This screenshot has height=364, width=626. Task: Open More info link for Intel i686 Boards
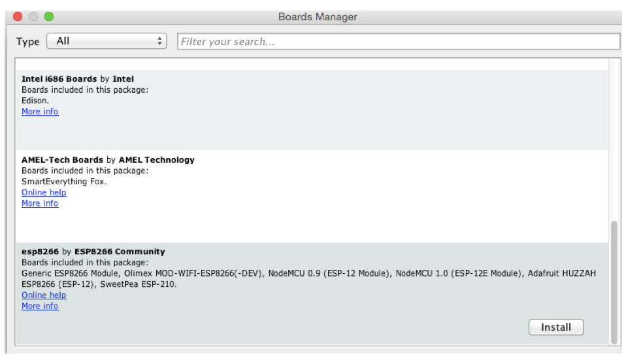40,112
